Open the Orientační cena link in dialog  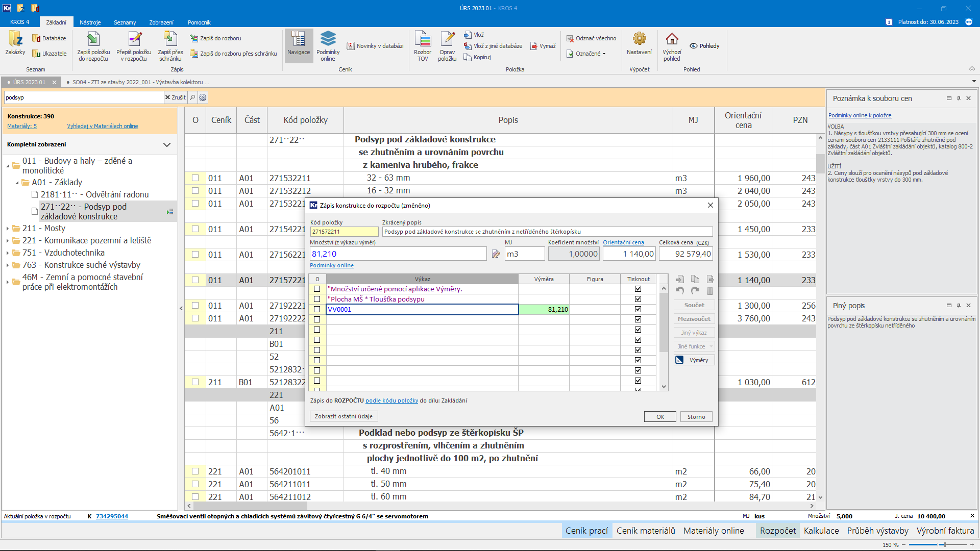(623, 243)
